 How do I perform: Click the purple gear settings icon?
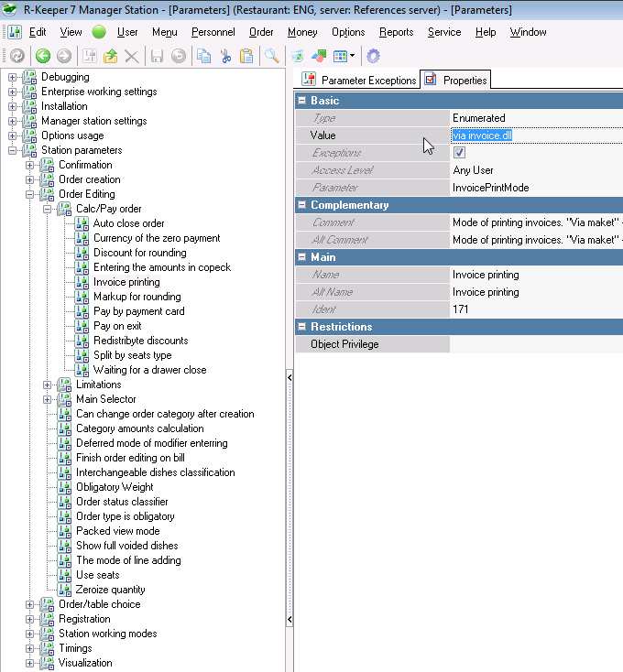[374, 56]
